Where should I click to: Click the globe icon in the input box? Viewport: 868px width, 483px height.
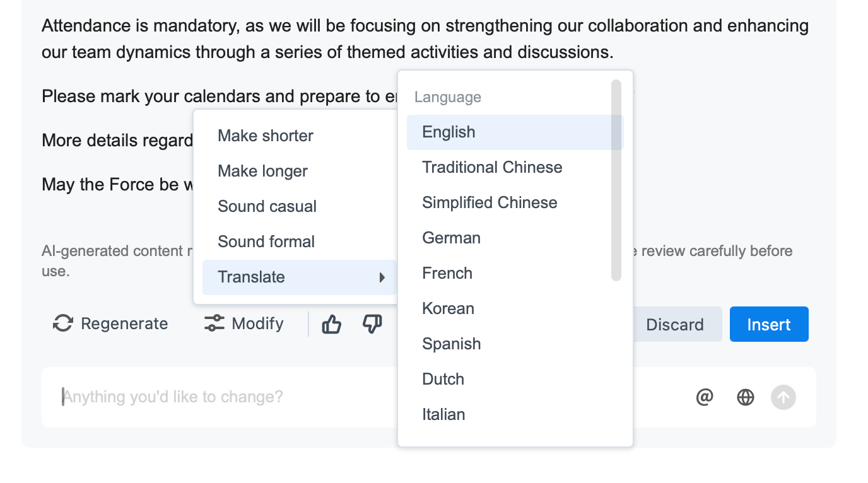point(746,397)
